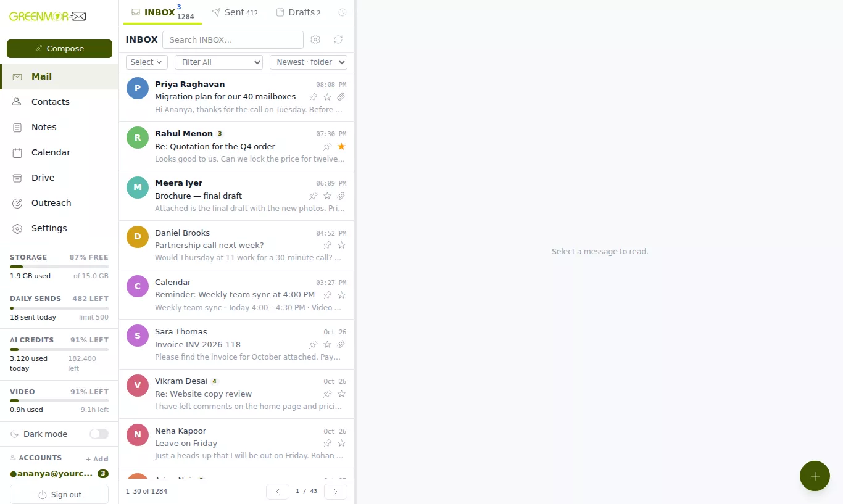This screenshot has height=504, width=843.
Task: Click the Compose button
Action: click(x=59, y=49)
